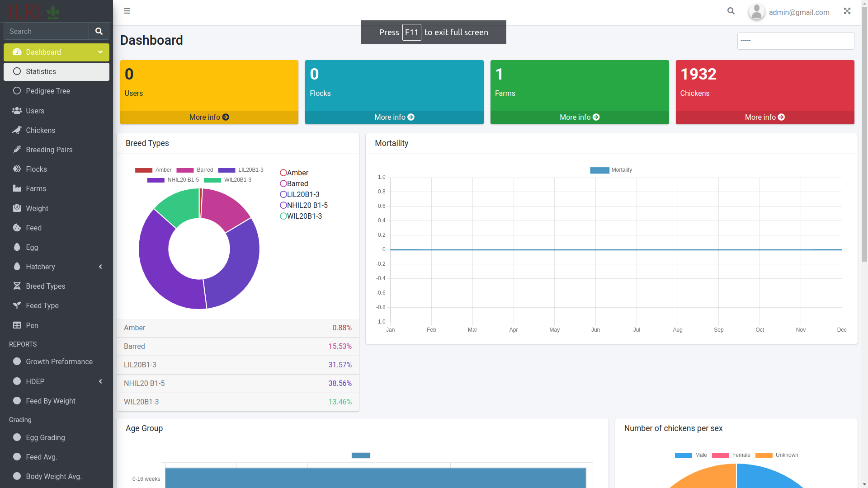This screenshot has width=868, height=488.
Task: Open Statistics menu item
Action: tap(57, 72)
